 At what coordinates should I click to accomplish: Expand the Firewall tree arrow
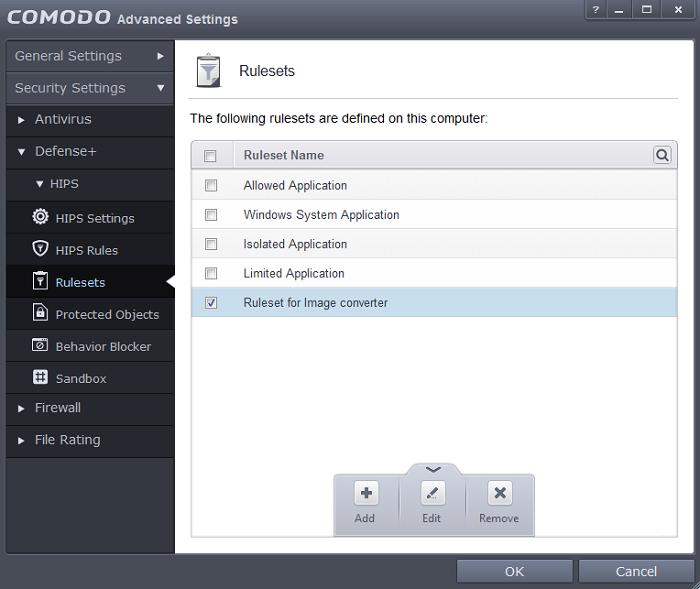click(21, 409)
